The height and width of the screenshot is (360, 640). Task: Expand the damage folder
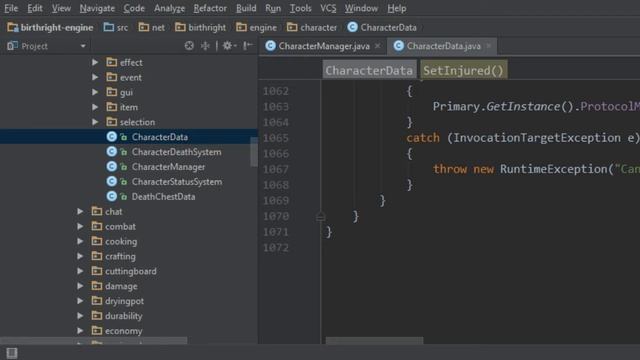pos(80,286)
